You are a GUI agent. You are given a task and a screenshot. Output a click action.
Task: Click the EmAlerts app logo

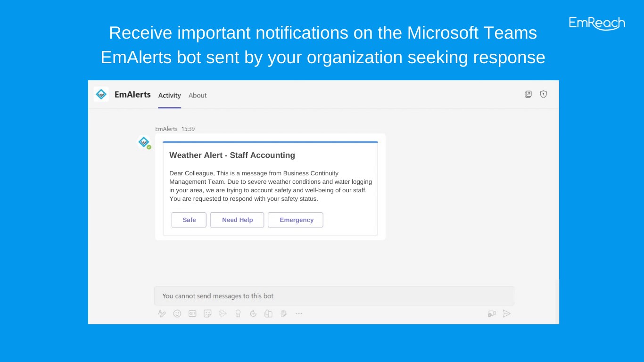101,94
